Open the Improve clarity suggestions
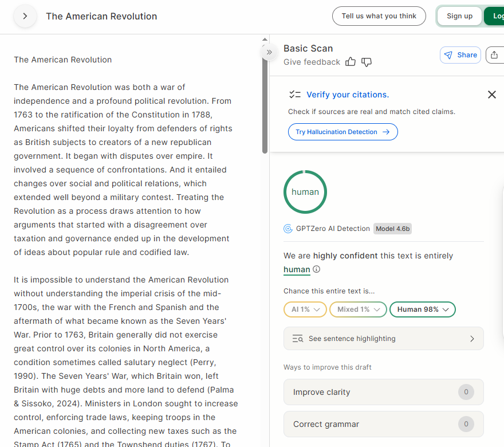Screen dimensions: 504x447 pyautogui.click(x=384, y=392)
